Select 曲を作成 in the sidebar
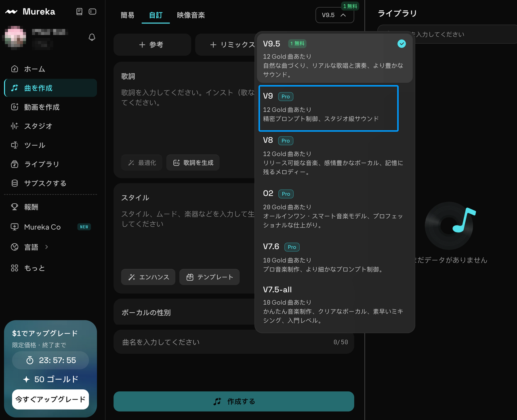This screenshot has height=420, width=517. pos(50,88)
